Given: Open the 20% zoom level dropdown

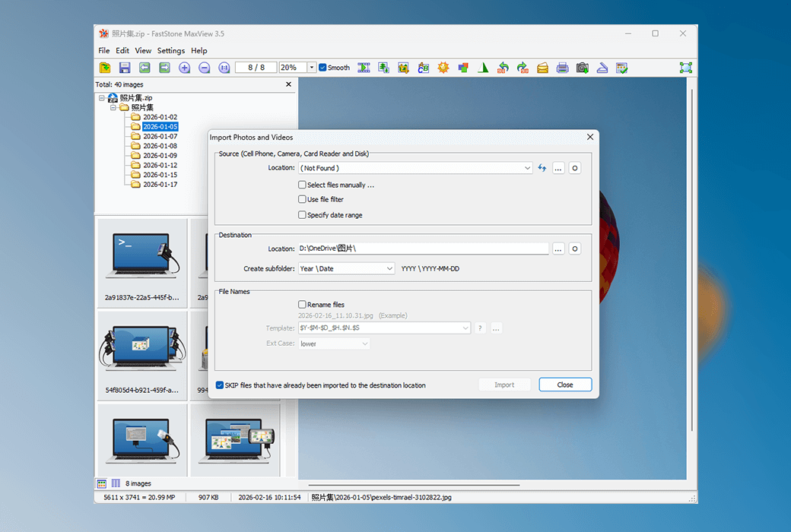Looking at the screenshot, I should [312, 68].
